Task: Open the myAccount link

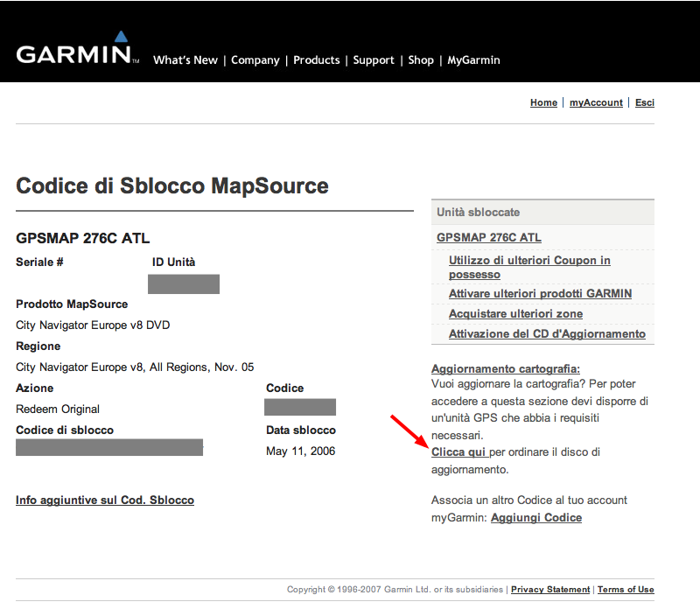Action: point(596,102)
